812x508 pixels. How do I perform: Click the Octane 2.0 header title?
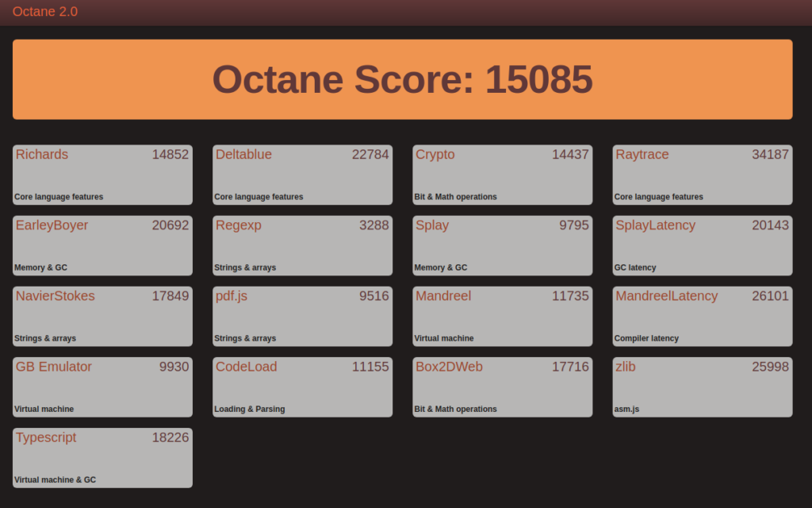pyautogui.click(x=45, y=11)
